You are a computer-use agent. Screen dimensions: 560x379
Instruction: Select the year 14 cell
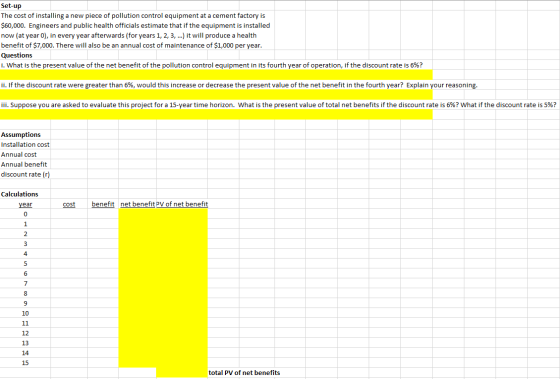[25, 353]
